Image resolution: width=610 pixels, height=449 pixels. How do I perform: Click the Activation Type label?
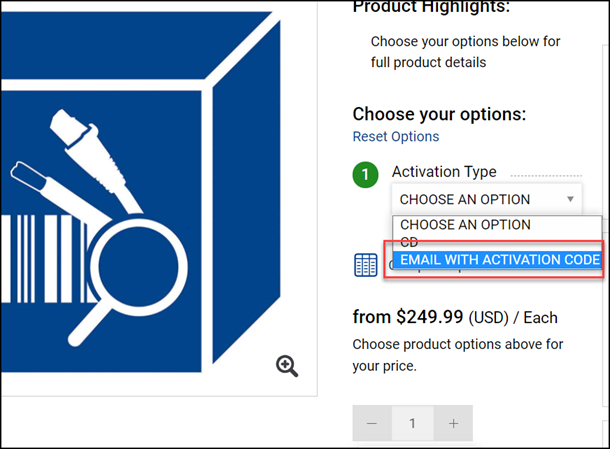[444, 172]
